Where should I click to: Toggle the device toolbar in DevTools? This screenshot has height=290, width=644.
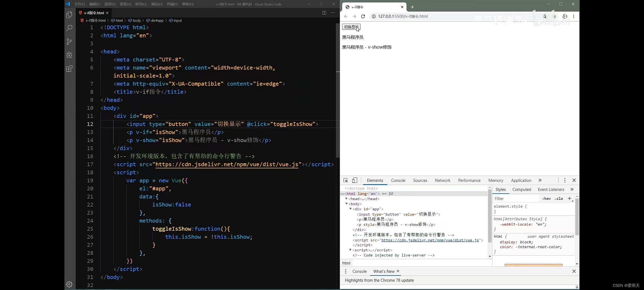pyautogui.click(x=355, y=180)
